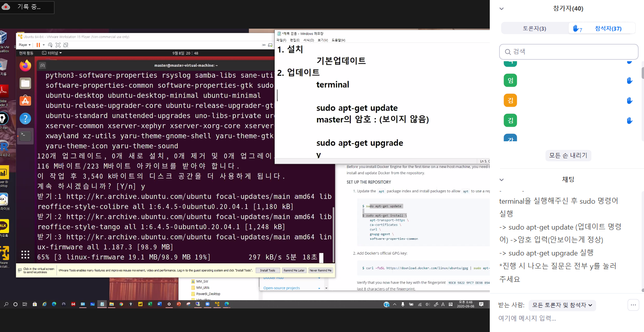The height and width of the screenshot is (332, 644).
Task: Switch to the 토론자(3) tab
Action: tap(534, 29)
